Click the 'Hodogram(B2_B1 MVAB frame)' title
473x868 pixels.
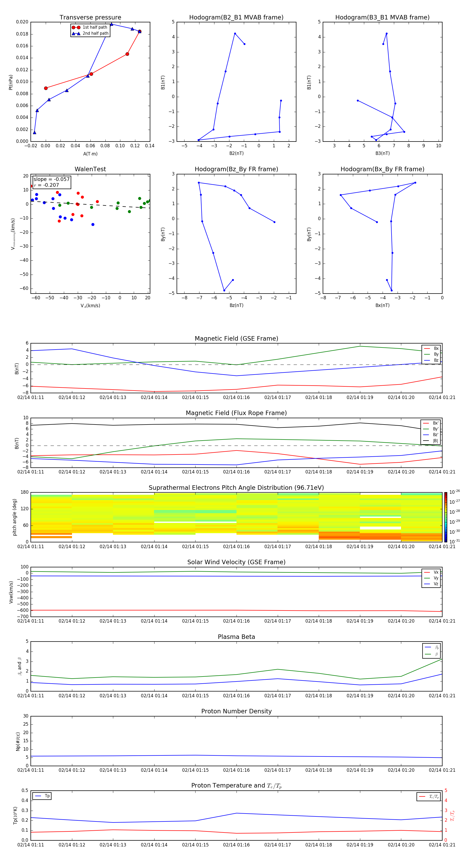pyautogui.click(x=236, y=18)
